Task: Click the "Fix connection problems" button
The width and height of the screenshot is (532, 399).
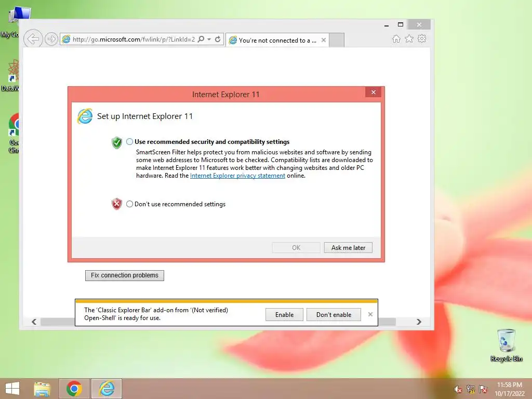Action: pyautogui.click(x=125, y=275)
